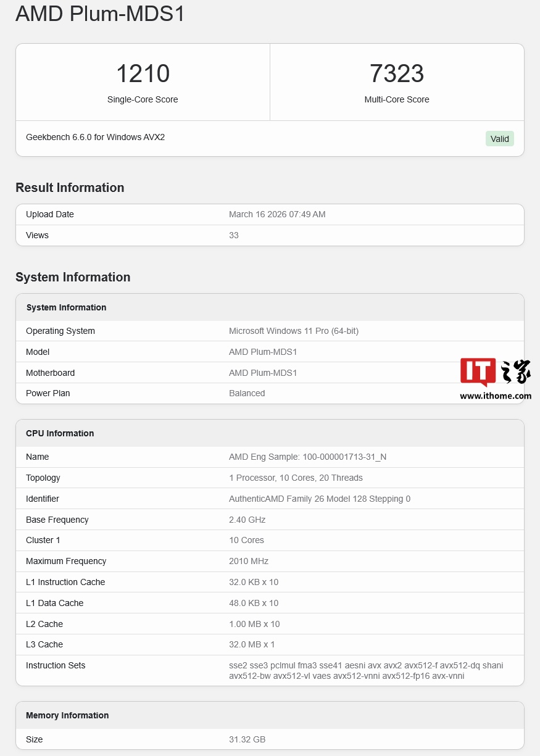
Task: Click the Power Plan Balanced value
Action: pyautogui.click(x=247, y=393)
